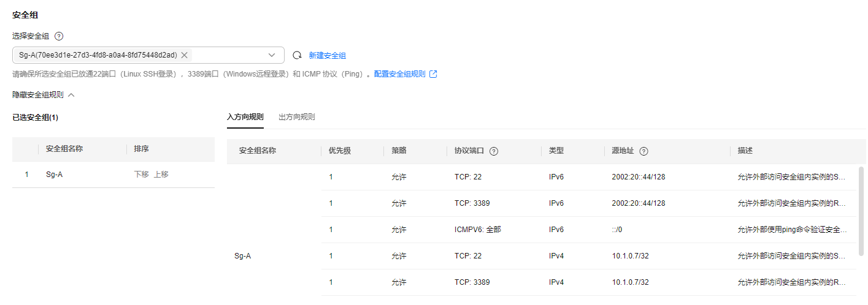Click the external link icon after 配置安全组规则

coord(433,74)
